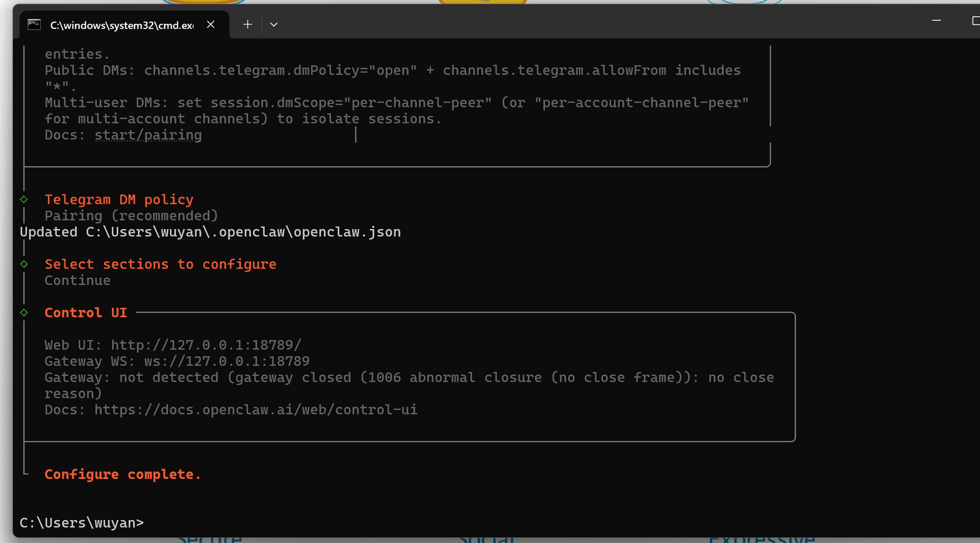Open the start/pairing docs link

pyautogui.click(x=148, y=135)
